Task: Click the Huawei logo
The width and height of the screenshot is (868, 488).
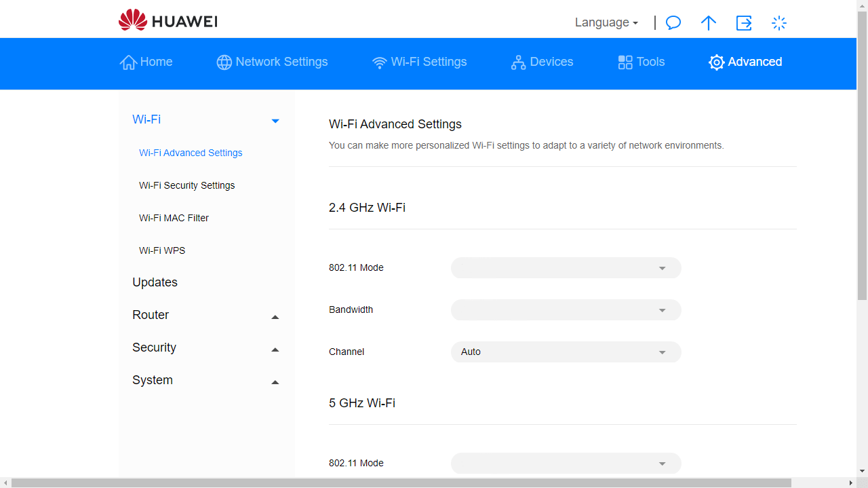Action: coord(167,20)
